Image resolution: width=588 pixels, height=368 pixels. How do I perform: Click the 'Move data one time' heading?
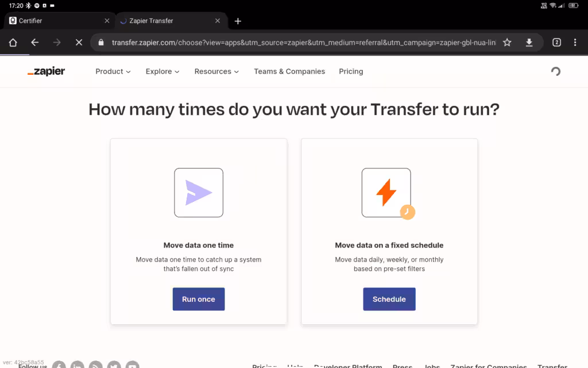click(199, 245)
